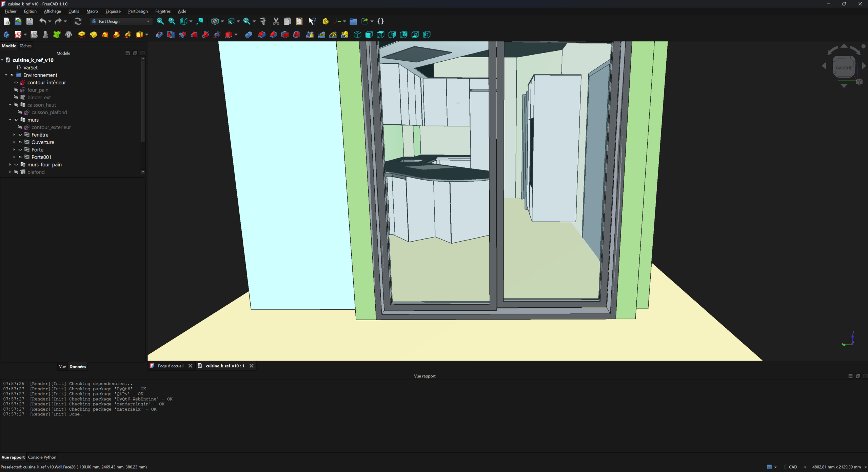The image size is (868, 472).
Task: Create a new document
Action: coord(7,21)
